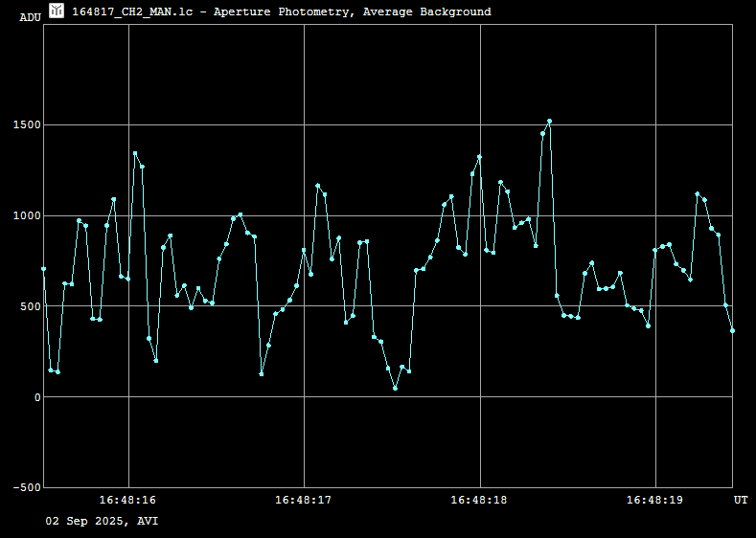Click the peak data point at 16:48:18 gridline

[479, 157]
